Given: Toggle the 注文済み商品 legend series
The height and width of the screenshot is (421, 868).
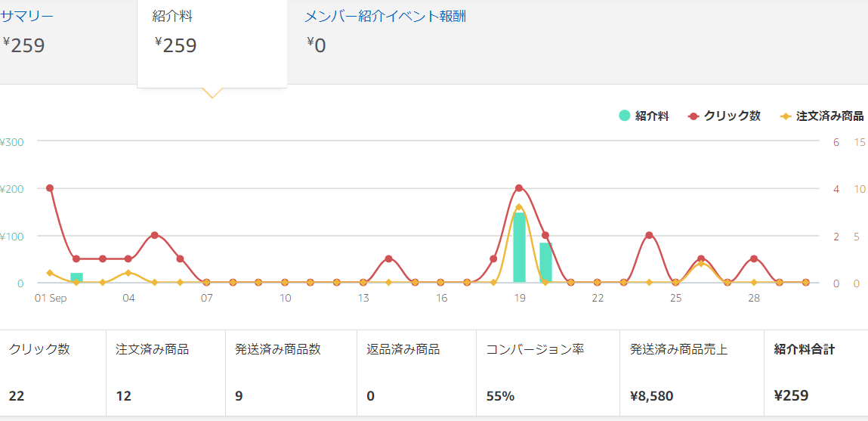Looking at the screenshot, I should point(821,116).
